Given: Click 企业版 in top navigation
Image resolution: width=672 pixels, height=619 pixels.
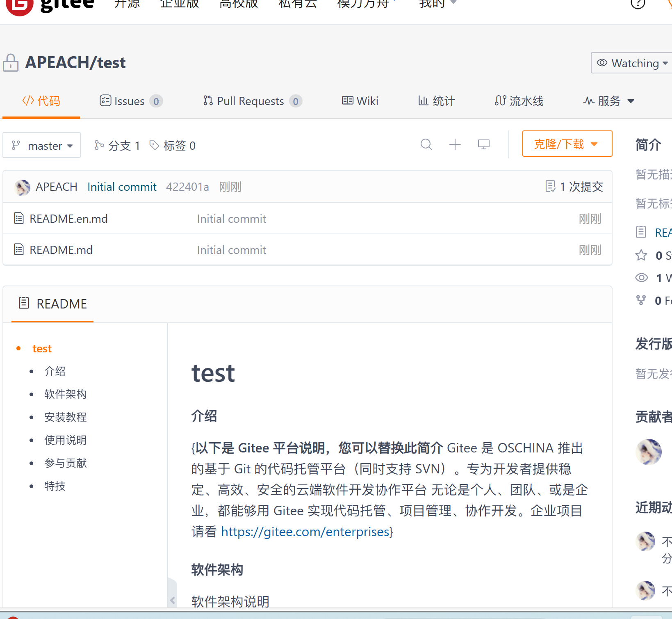Looking at the screenshot, I should (180, 4).
